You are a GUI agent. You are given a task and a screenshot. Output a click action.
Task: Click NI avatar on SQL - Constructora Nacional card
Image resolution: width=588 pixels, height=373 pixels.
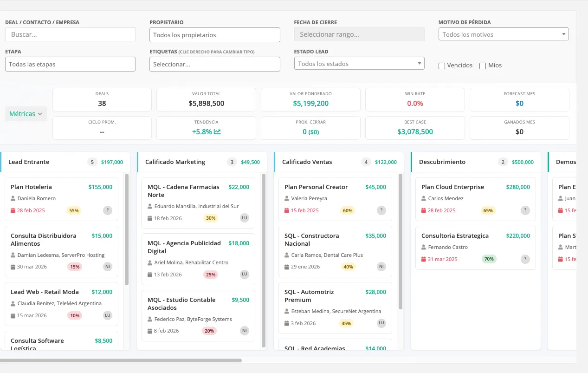click(x=381, y=267)
